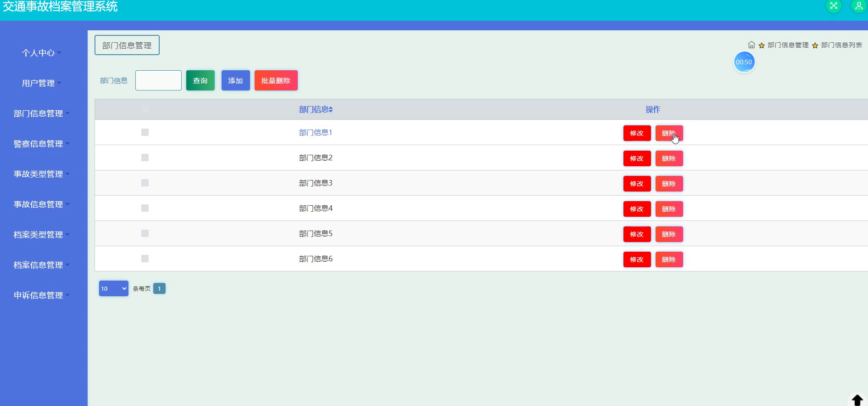Click 删除 for 部门信息3
The image size is (868, 406).
click(669, 184)
